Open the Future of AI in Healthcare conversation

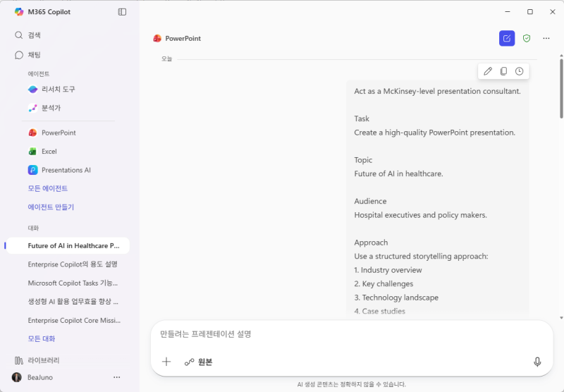point(68,245)
